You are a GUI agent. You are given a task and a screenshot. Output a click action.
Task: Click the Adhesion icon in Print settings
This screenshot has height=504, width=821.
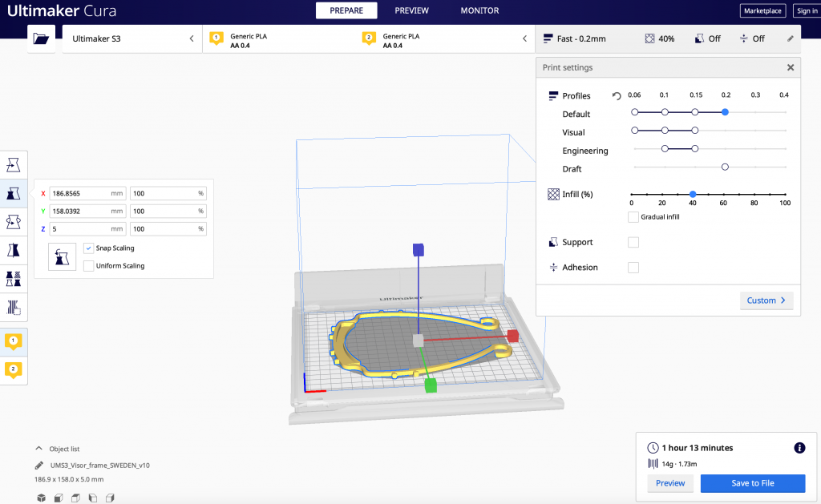tap(553, 268)
